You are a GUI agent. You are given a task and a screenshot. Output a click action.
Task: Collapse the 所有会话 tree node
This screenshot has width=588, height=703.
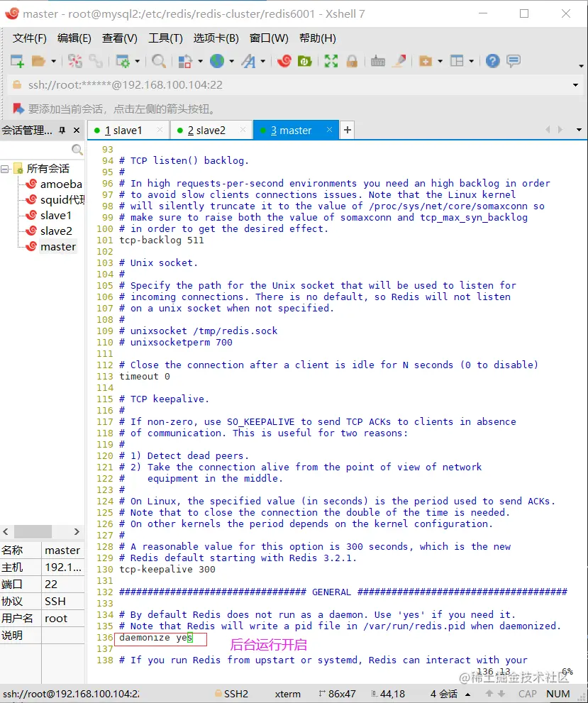coord(5,169)
